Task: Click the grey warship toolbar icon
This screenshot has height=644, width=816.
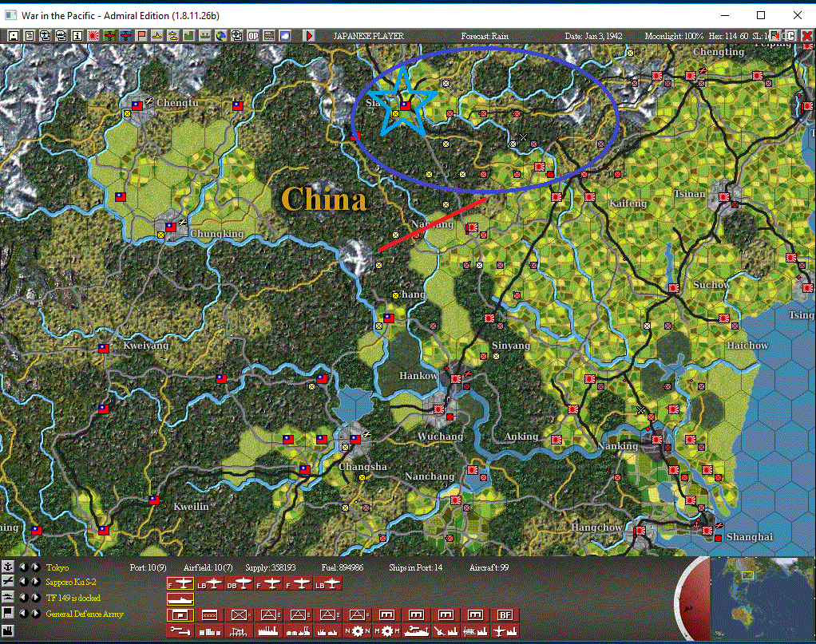Action: click(x=205, y=36)
